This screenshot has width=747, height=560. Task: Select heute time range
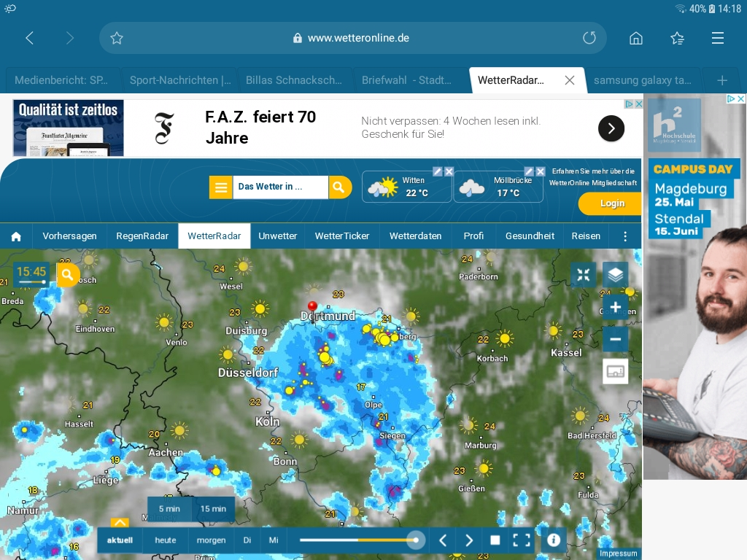click(x=166, y=540)
